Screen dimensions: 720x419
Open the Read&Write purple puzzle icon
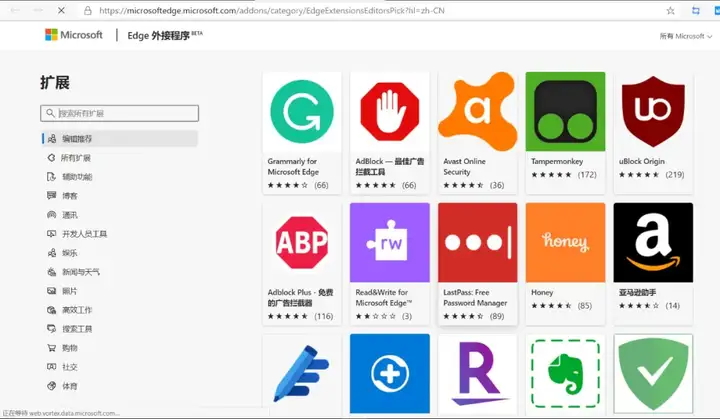coord(389,243)
